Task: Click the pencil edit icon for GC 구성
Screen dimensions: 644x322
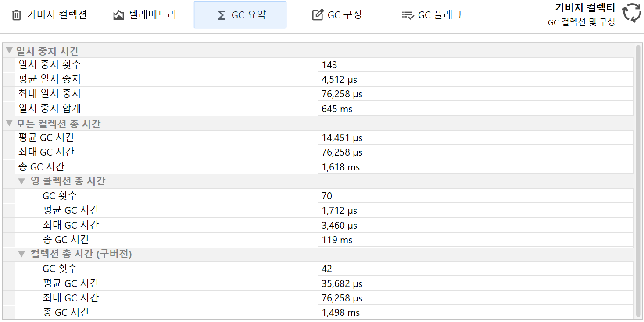Action: [317, 15]
